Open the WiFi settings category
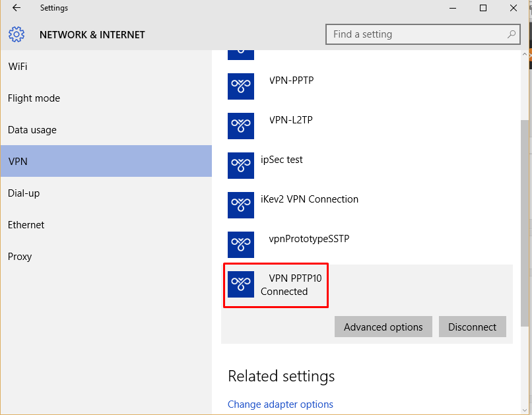Screen dimensions: 532x415 [x=106, y=67]
